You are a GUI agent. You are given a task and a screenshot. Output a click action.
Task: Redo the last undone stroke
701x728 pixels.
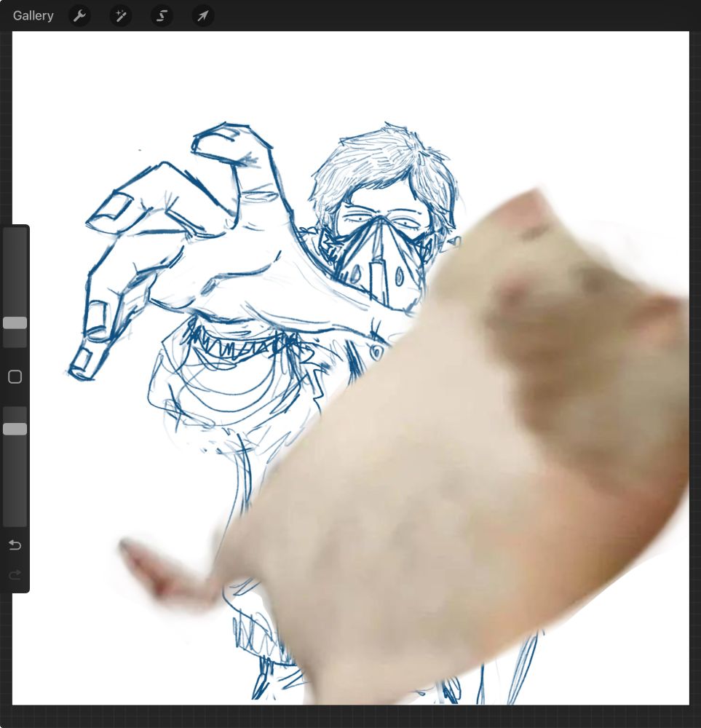point(15,575)
